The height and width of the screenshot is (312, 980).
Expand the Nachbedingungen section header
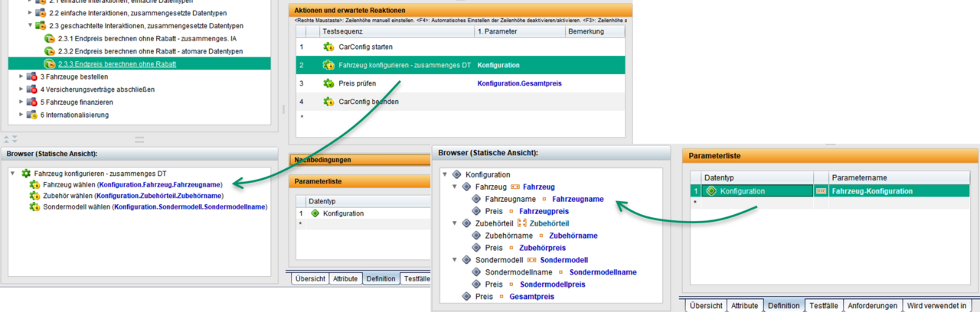[x=360, y=160]
